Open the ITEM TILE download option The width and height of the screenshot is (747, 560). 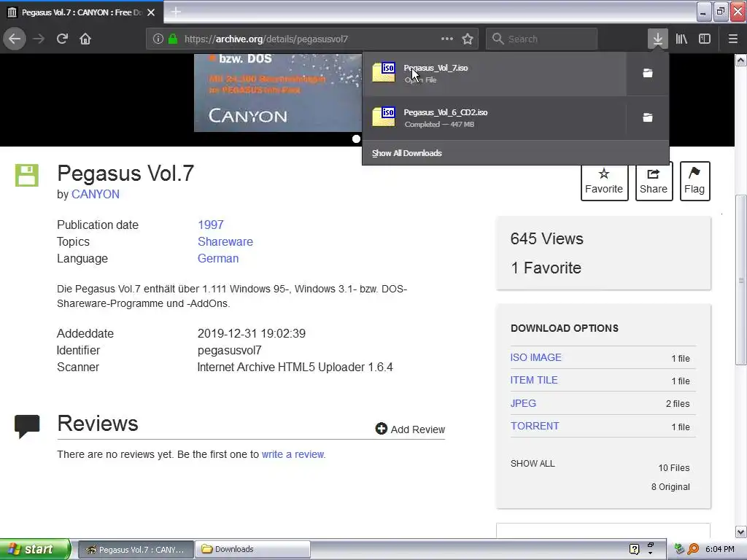click(534, 380)
